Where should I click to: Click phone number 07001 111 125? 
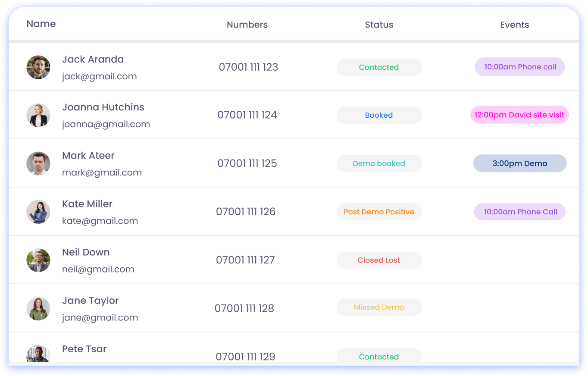[247, 163]
